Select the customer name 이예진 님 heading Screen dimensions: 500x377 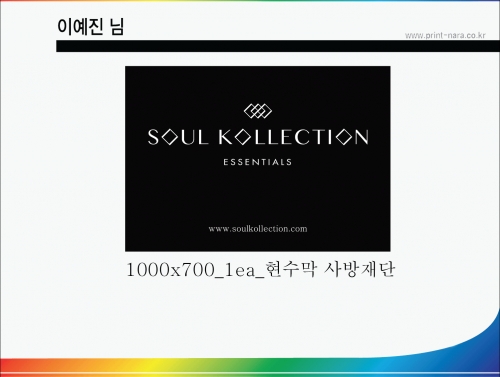(x=90, y=26)
